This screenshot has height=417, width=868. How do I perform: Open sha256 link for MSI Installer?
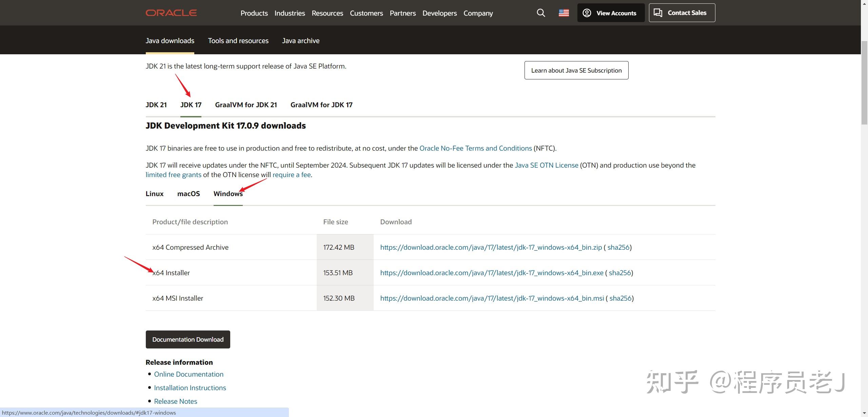tap(620, 298)
